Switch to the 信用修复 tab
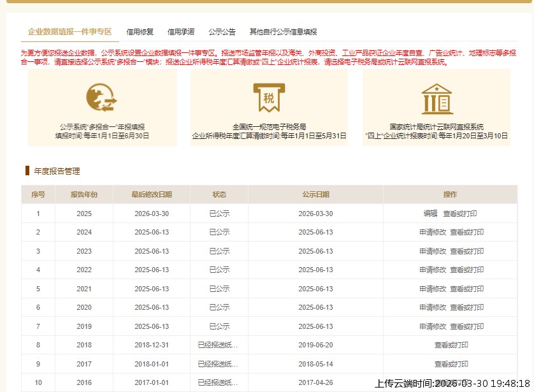 tap(140, 31)
